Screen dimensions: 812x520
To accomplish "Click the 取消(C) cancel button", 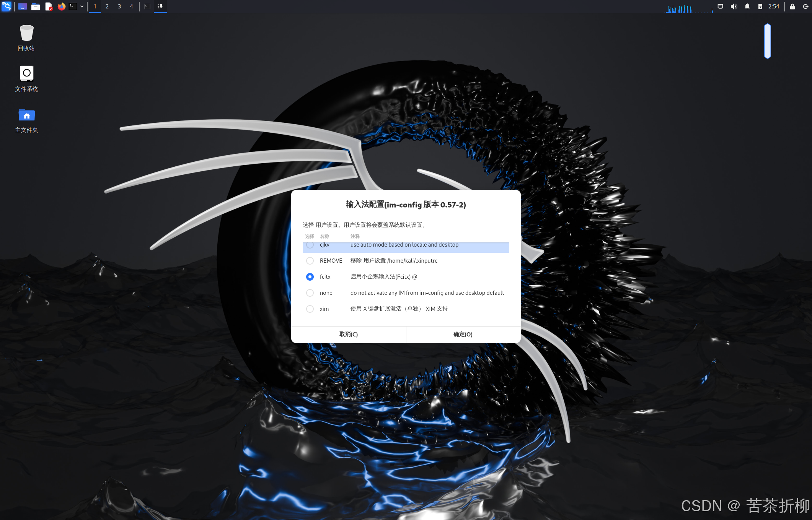I will point(349,335).
